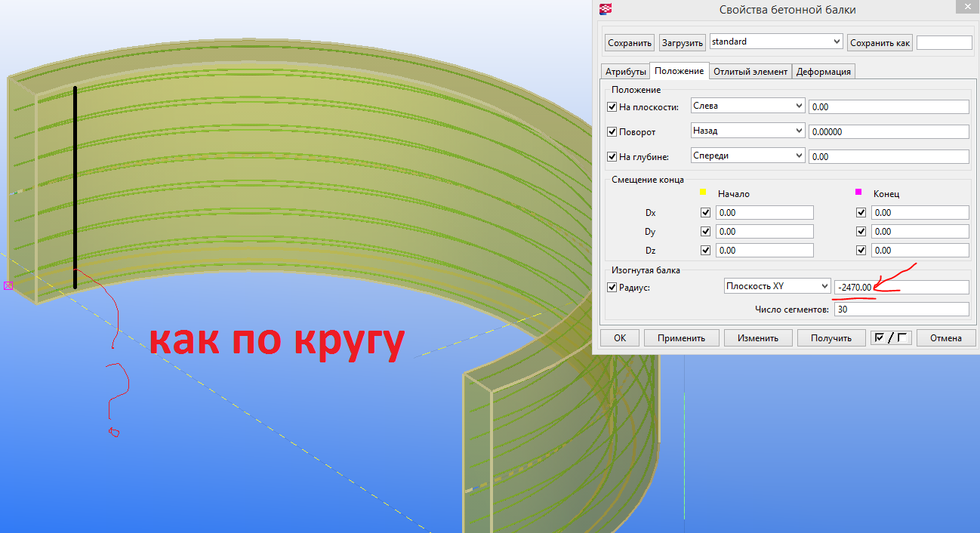Click the Поворот angle field 0.00000
980x533 pixels.
(x=889, y=132)
